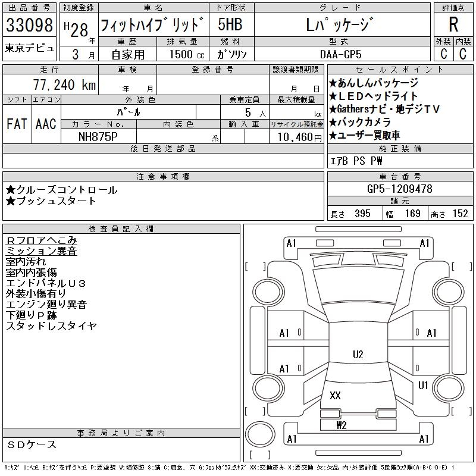Select the header "検査員記入欄"
The height and width of the screenshot is (476, 476).
(121, 229)
